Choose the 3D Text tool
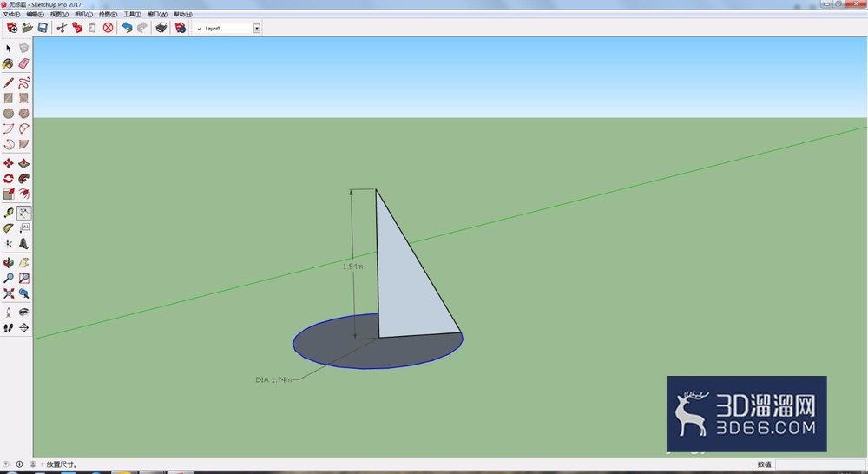 click(x=23, y=244)
